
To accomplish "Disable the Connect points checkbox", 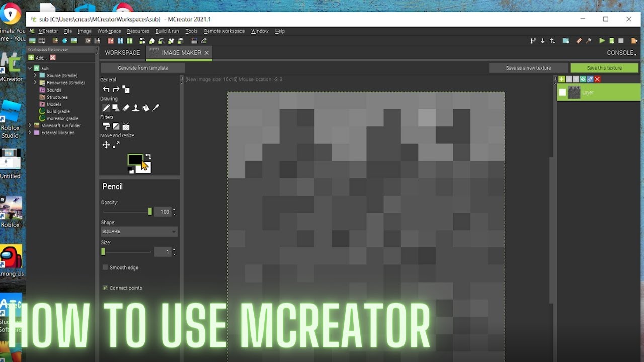I will pyautogui.click(x=105, y=288).
